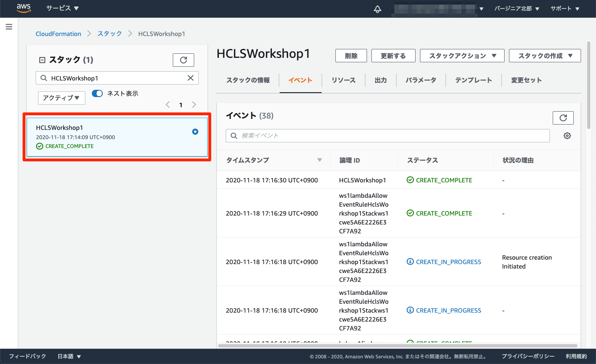This screenshot has height=364, width=596.
Task: Open the N. Virginia region dropdown
Action: (517, 8)
